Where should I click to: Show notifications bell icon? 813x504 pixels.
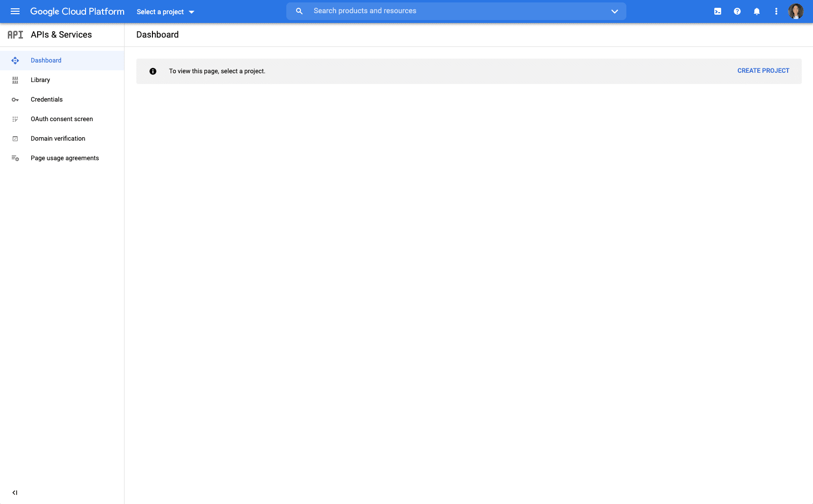pyautogui.click(x=756, y=11)
